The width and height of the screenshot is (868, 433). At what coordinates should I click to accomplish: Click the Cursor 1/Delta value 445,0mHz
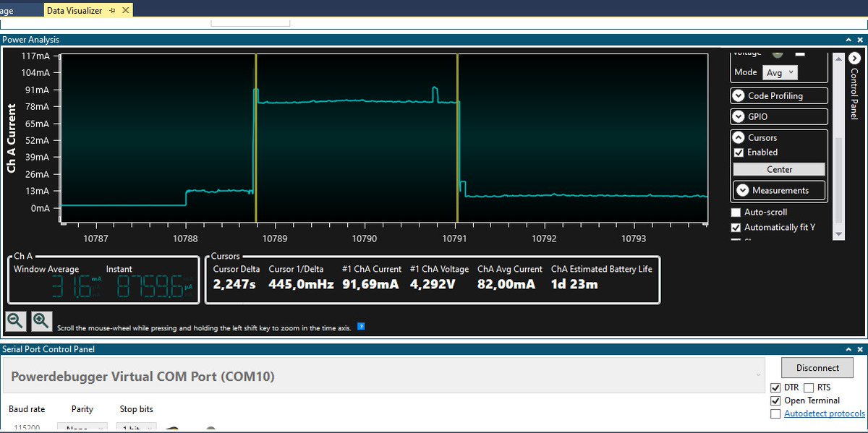(x=301, y=284)
